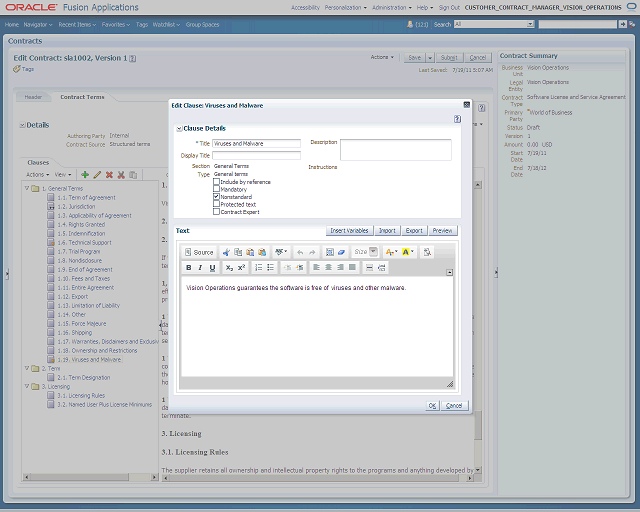Open the Navigator menu

(38, 24)
